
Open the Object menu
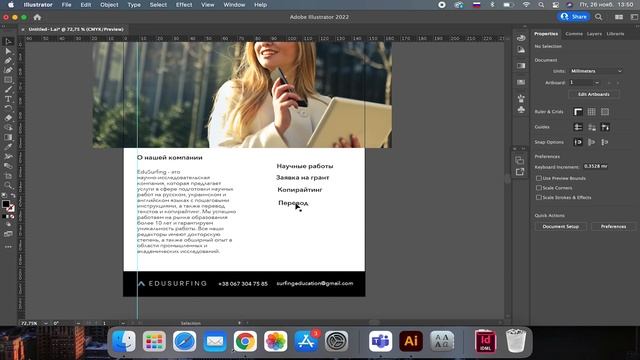109,5
